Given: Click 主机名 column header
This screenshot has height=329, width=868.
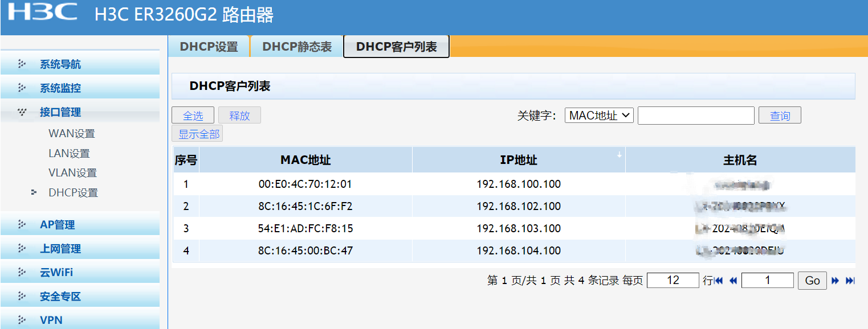Looking at the screenshot, I should [x=740, y=160].
